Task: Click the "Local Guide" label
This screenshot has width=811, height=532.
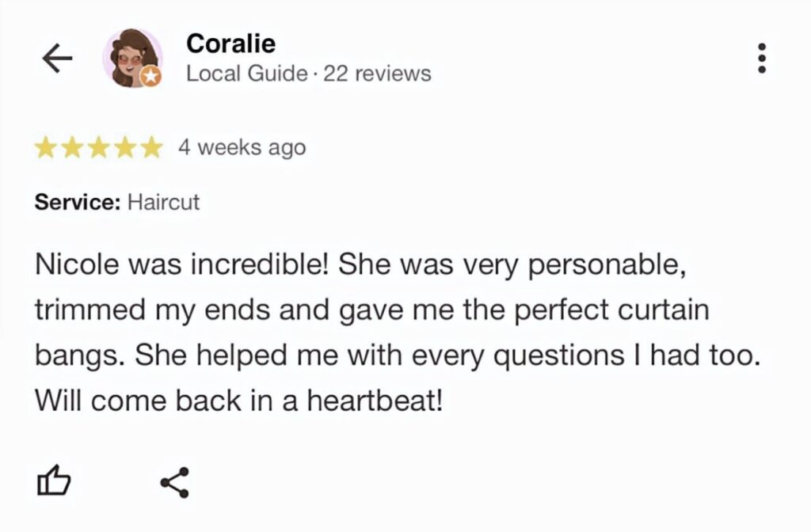Action: [246, 74]
